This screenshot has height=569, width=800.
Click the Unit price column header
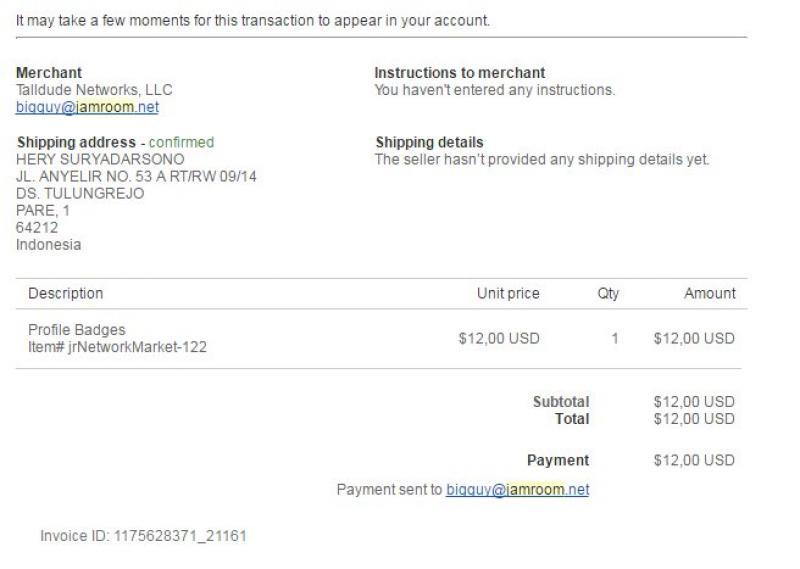pos(508,293)
